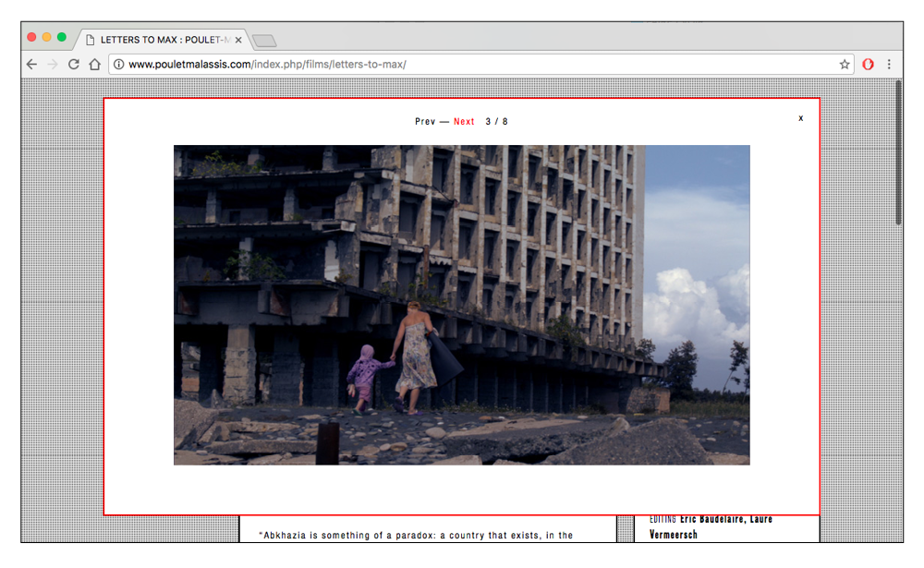Click the Abkhazia paragraph text below lightbox

coord(418,535)
